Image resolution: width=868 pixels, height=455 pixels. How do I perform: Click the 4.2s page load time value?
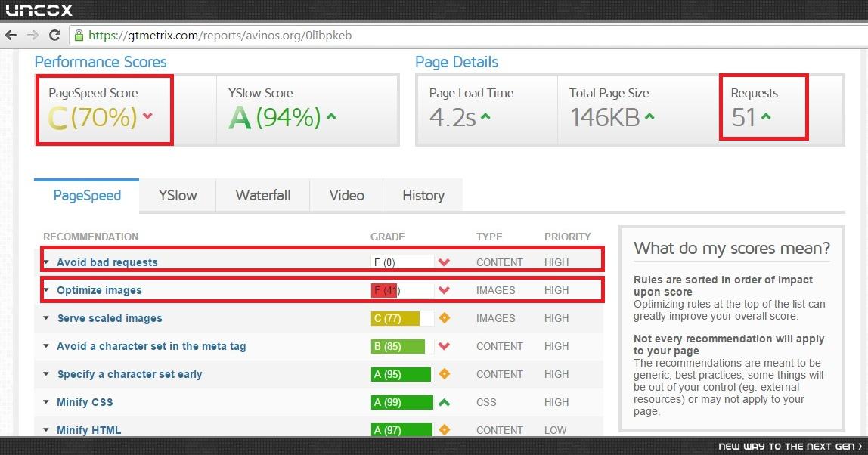click(453, 117)
